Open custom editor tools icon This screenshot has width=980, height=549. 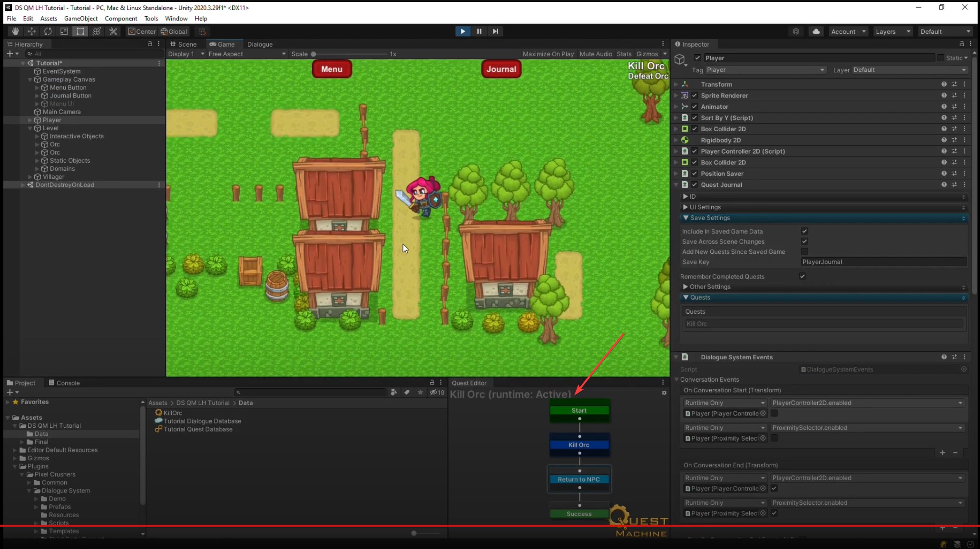(113, 31)
